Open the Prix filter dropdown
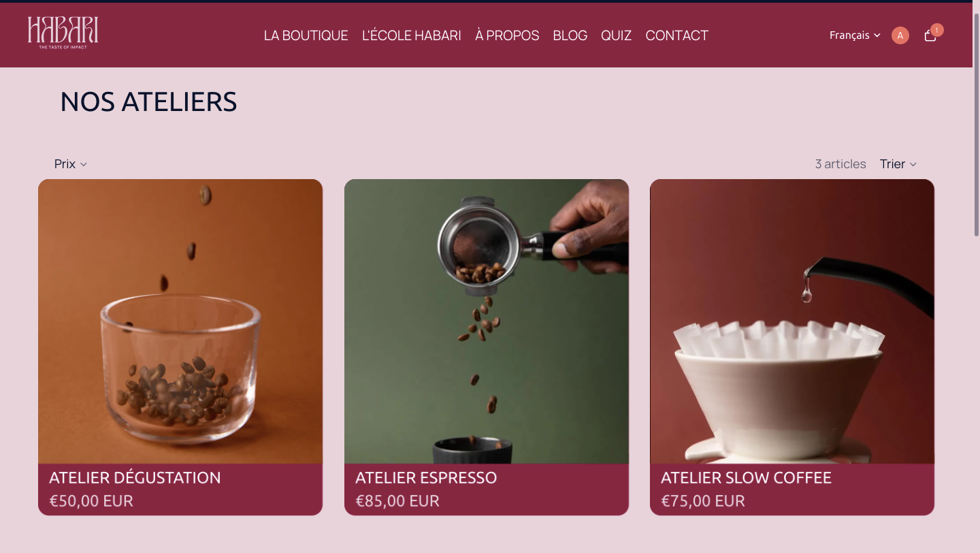 (x=71, y=164)
